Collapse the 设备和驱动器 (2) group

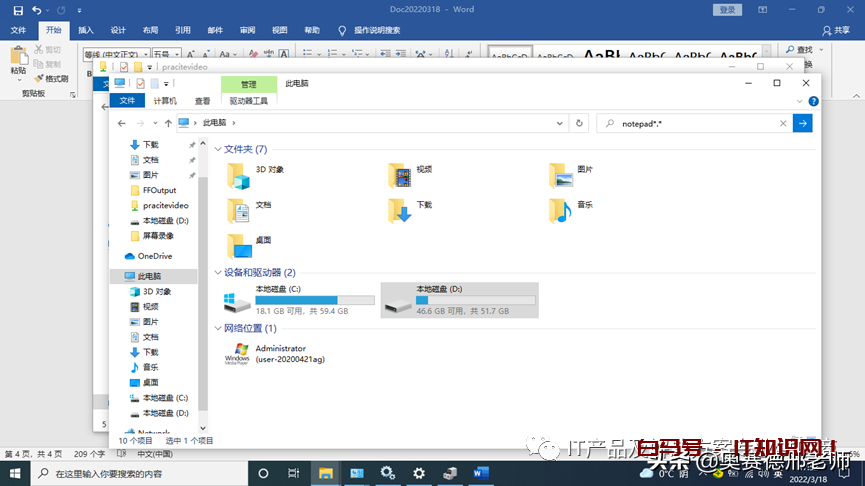(x=218, y=272)
